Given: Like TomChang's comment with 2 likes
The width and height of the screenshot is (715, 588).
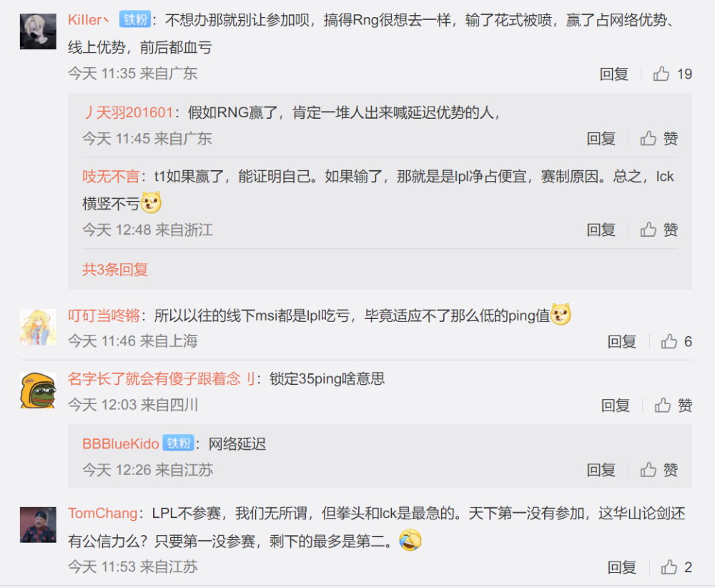Looking at the screenshot, I should click(x=676, y=567).
